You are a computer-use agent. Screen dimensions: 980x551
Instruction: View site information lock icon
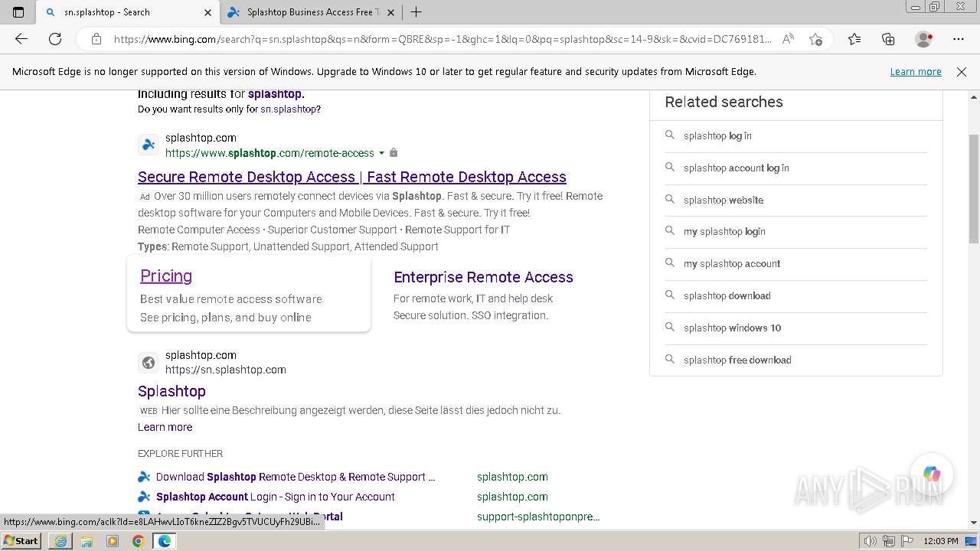click(96, 39)
